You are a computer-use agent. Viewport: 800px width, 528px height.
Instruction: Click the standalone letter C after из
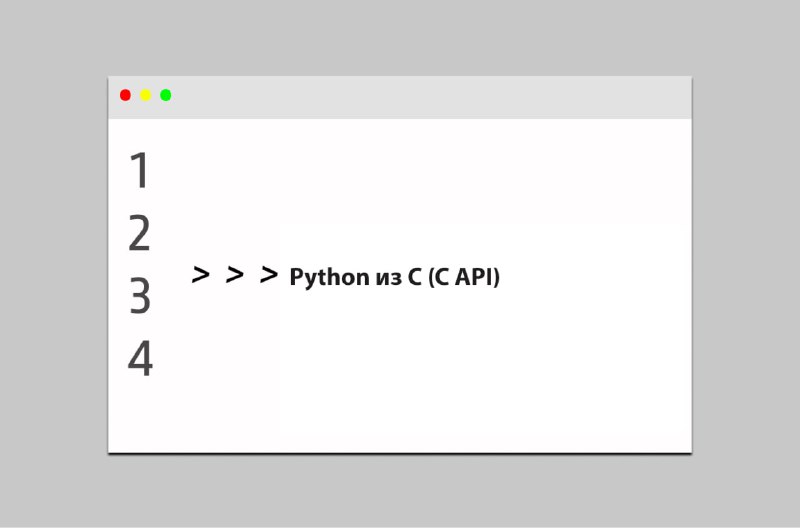tap(414, 277)
